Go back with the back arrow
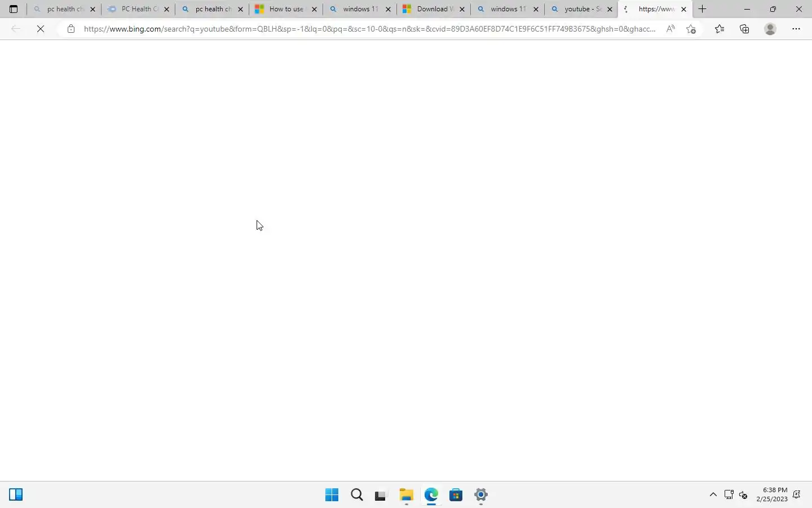Screen dimensions: 812x508 (16, 29)
